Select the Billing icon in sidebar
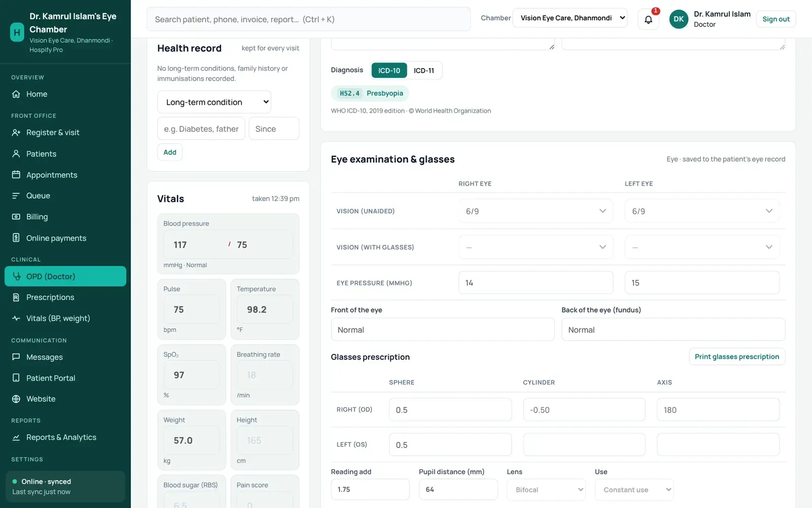This screenshot has width=812, height=508. [x=16, y=217]
